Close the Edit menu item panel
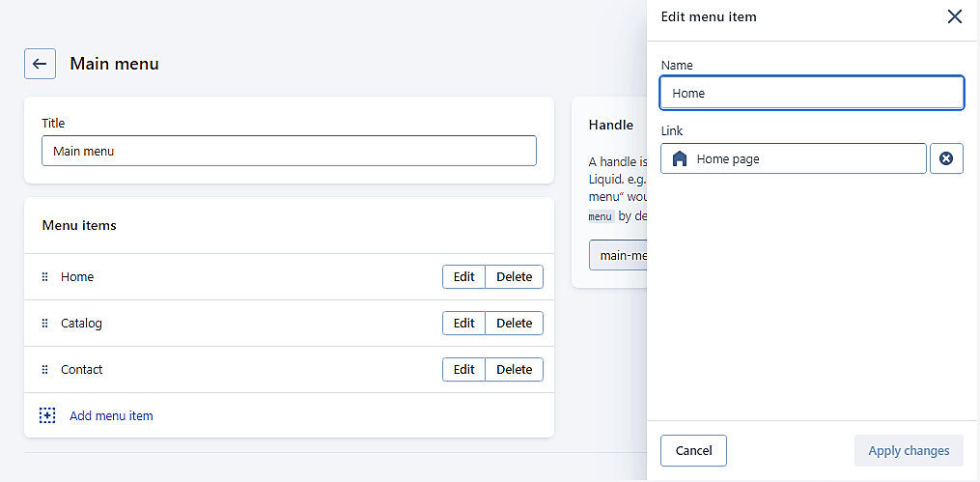 tap(954, 16)
